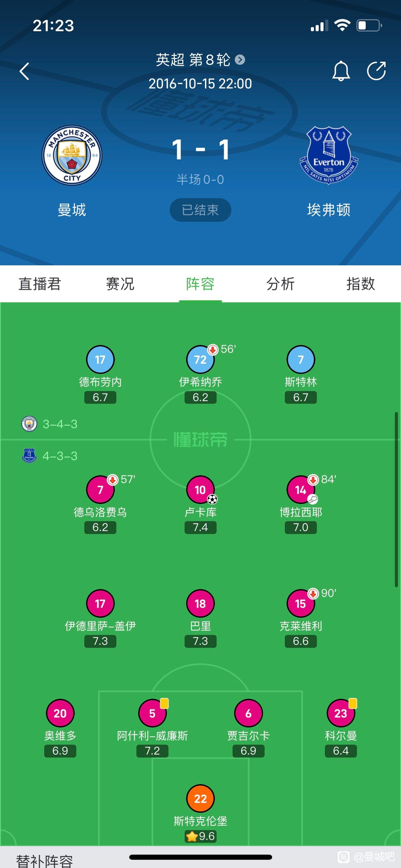Tap goalkeeper 22 斯特克伦堡 circle
The image size is (401, 868).
click(200, 799)
